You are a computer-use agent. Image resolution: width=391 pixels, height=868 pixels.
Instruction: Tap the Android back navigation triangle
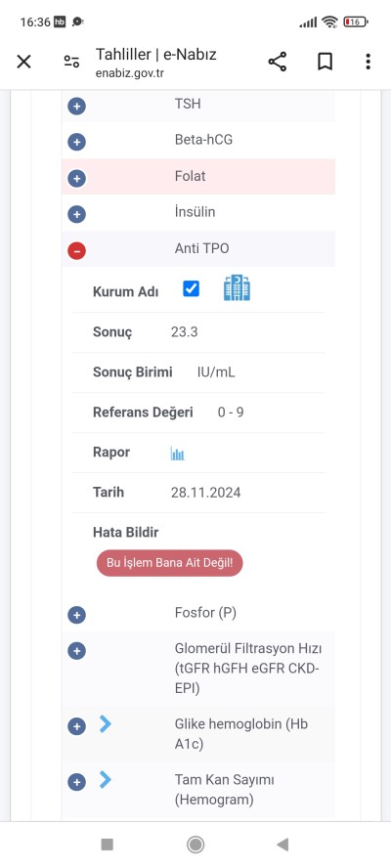point(283,845)
